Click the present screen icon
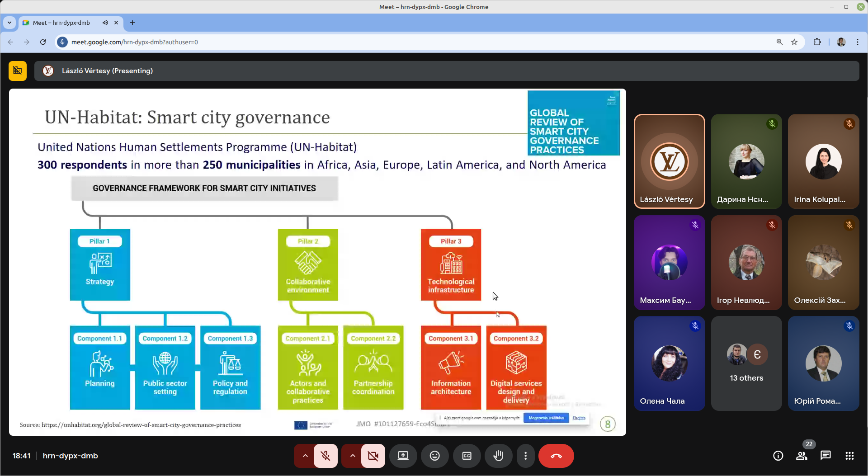This screenshot has width=868, height=476. (x=403, y=456)
